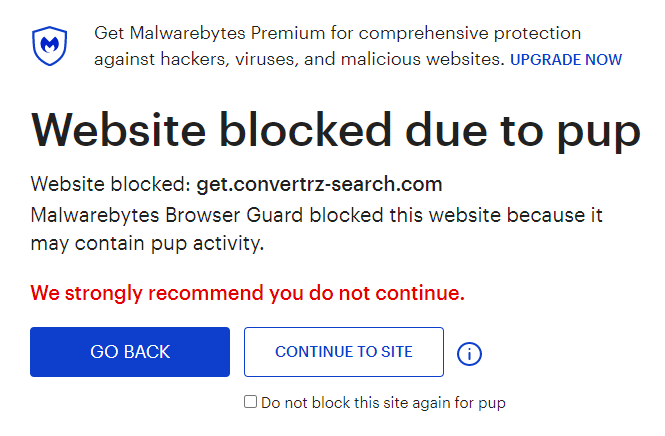Screen dimensions: 665x436
Task: Open the circled info icon
Action: pos(470,353)
